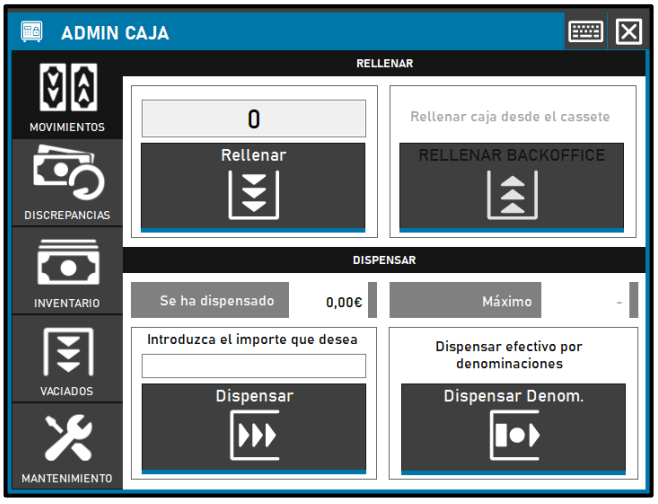Click the Se ha dispensado label

209,300
